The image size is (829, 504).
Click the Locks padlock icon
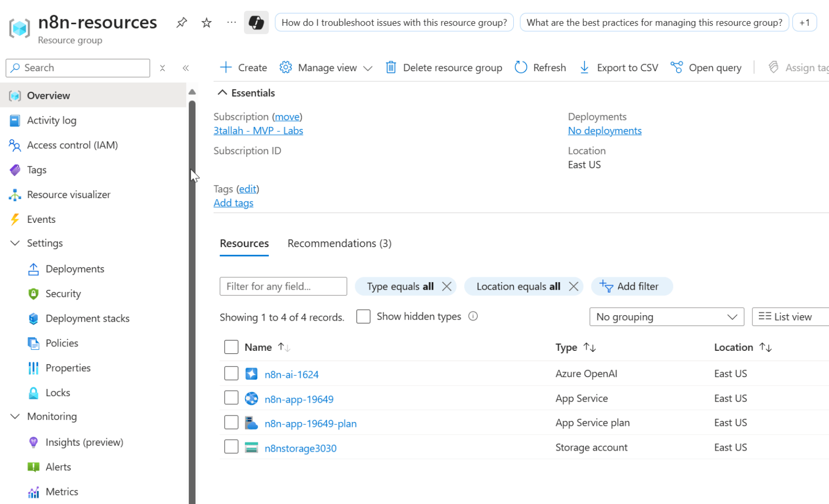(33, 392)
